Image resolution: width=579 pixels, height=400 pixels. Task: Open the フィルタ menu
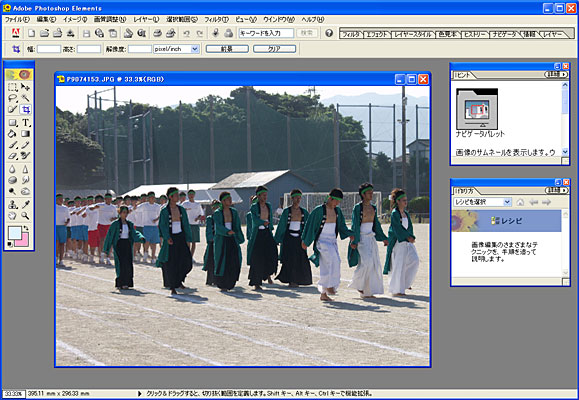click(x=216, y=20)
